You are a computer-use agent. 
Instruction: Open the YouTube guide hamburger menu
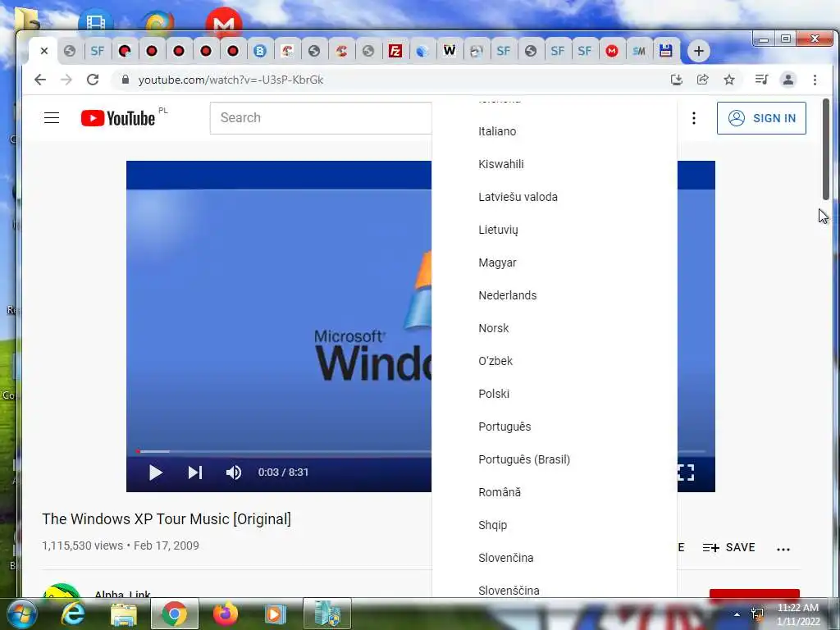52,118
